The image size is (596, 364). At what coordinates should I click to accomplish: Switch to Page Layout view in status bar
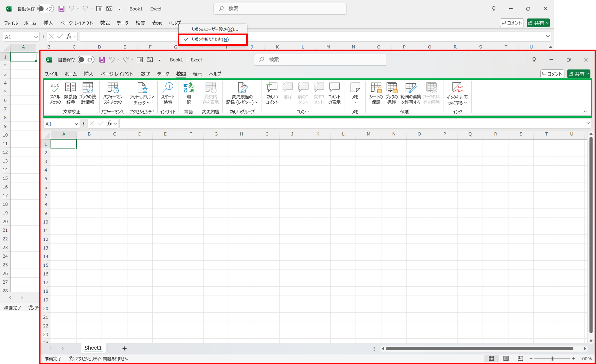pyautogui.click(x=506, y=358)
